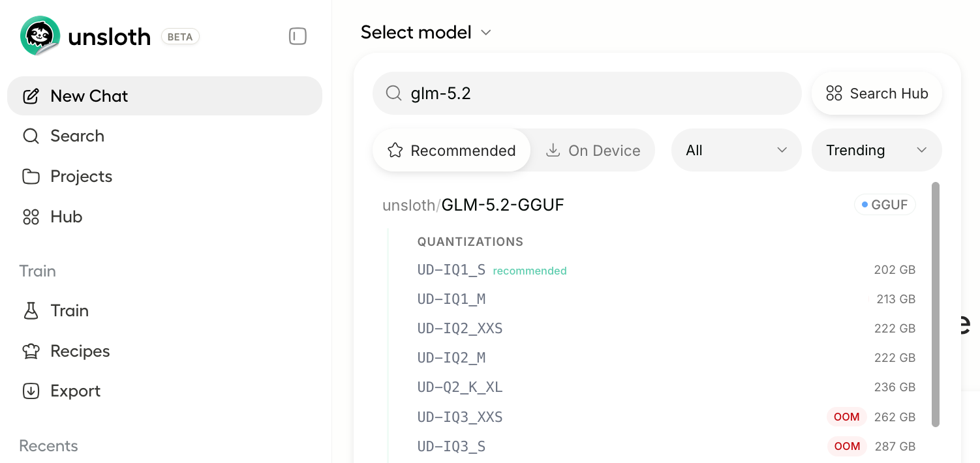Open the Trending sort dropdown
This screenshot has height=463, width=980.
tap(876, 150)
